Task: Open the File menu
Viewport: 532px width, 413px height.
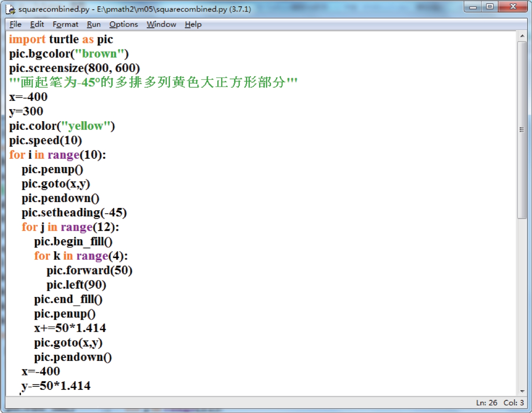Action: pyautogui.click(x=16, y=24)
